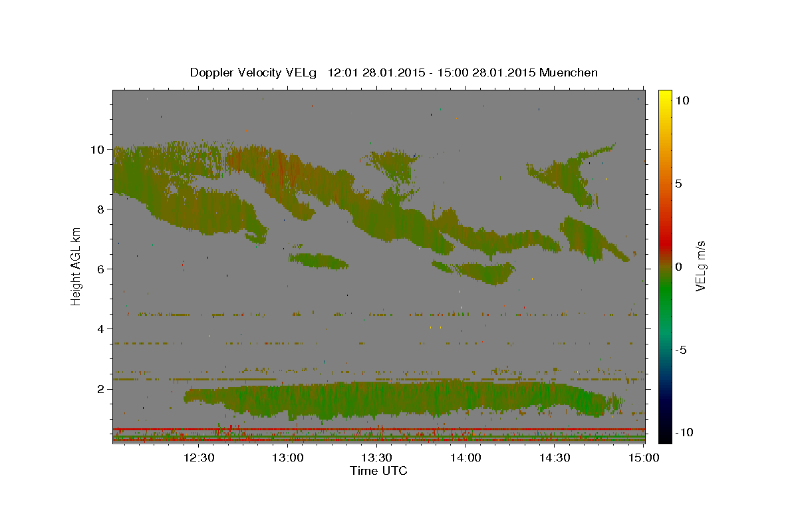Click the yellow top of the colorbar

pyautogui.click(x=664, y=96)
